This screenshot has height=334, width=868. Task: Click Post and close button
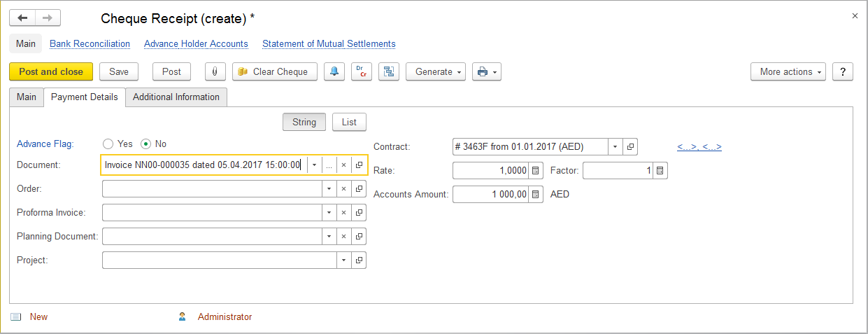(x=51, y=71)
